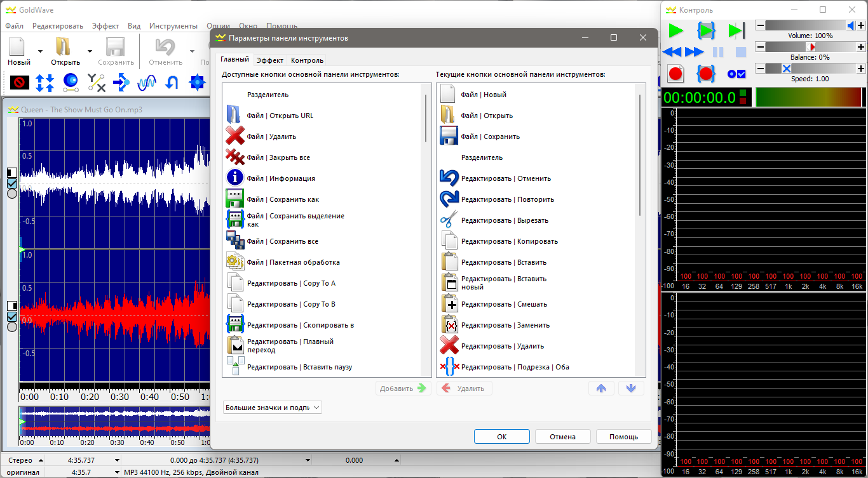Open the Вид menu

pyautogui.click(x=134, y=26)
